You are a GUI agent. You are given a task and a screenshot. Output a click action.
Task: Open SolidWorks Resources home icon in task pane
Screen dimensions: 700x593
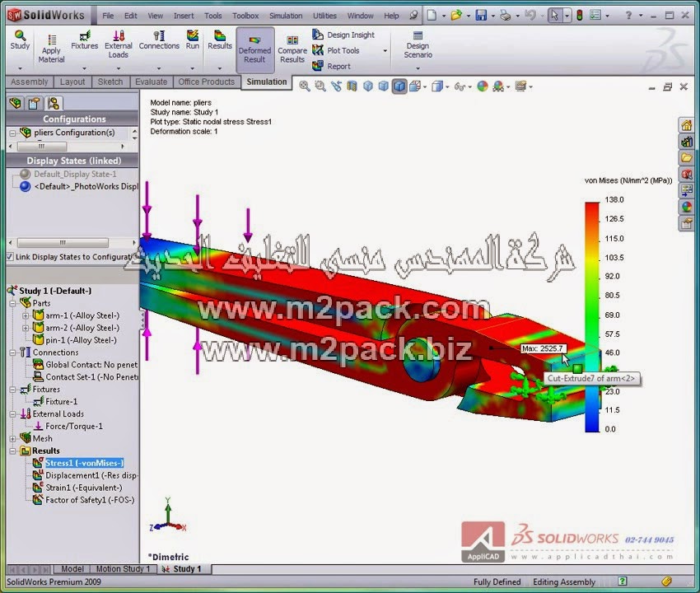[687, 125]
